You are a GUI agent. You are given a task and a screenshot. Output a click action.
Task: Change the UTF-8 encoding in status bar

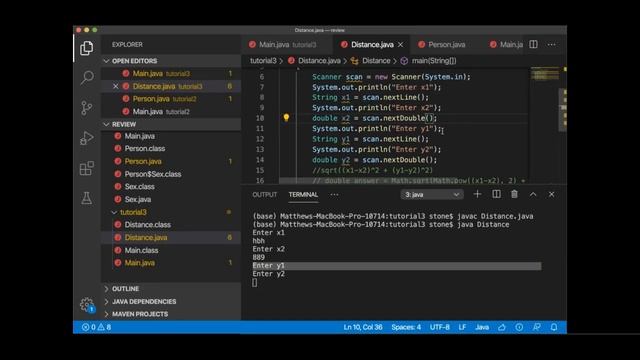(x=440, y=327)
